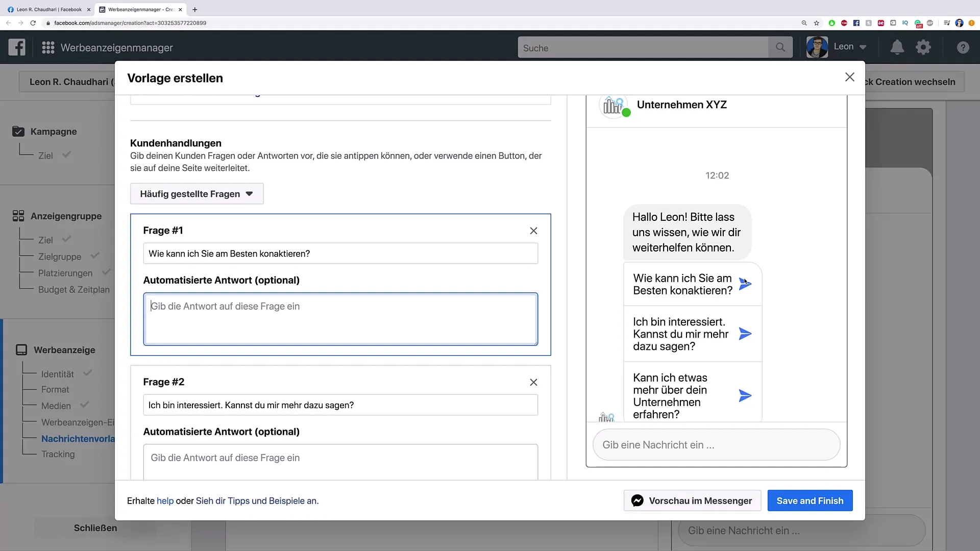Open Medien in sidebar

[56, 406]
